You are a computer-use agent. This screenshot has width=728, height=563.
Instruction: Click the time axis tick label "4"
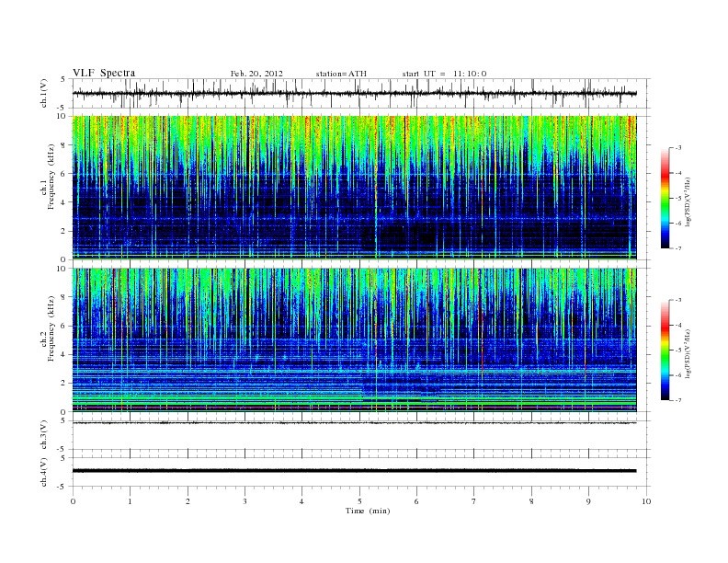coord(301,501)
